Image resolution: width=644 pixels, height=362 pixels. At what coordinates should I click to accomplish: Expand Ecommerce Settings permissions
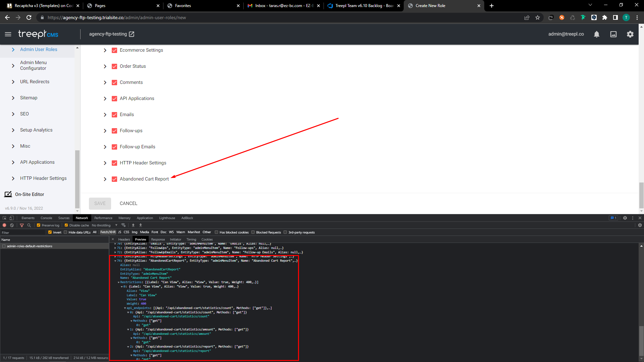tap(105, 50)
